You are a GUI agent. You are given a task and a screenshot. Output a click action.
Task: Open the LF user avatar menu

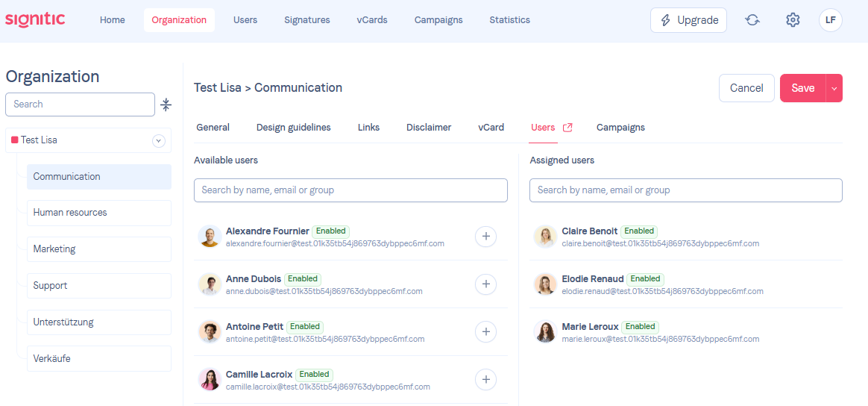point(831,20)
